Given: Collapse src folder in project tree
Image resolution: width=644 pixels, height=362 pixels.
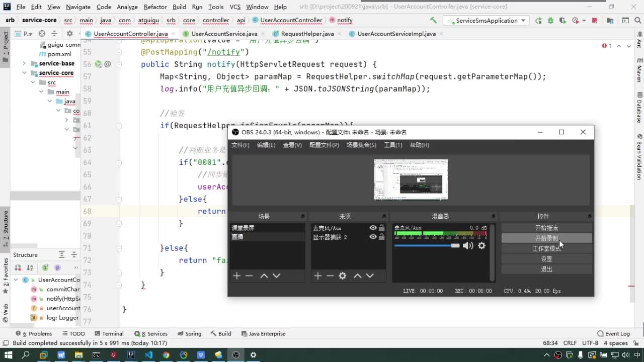Looking at the screenshot, I should (x=33, y=82).
